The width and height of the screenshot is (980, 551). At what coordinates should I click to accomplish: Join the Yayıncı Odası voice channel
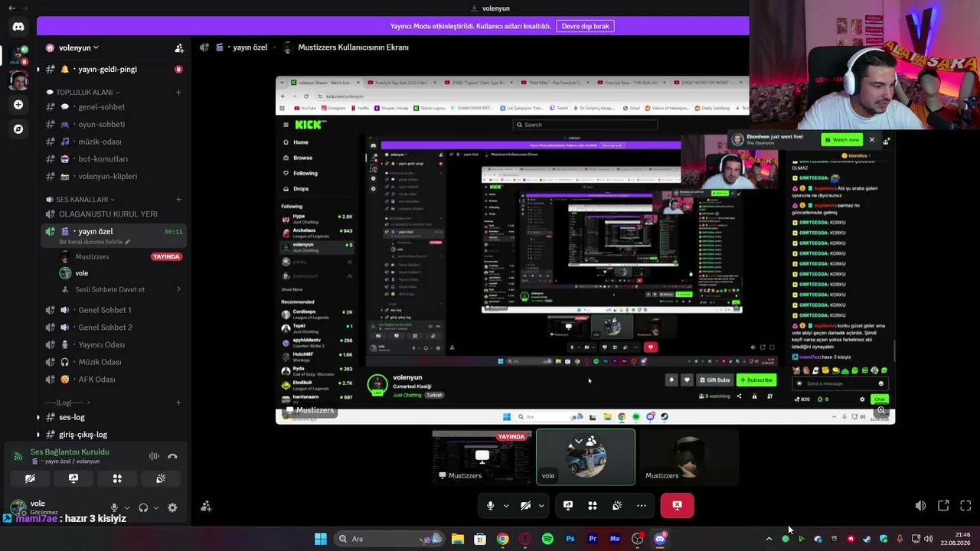click(x=112, y=344)
